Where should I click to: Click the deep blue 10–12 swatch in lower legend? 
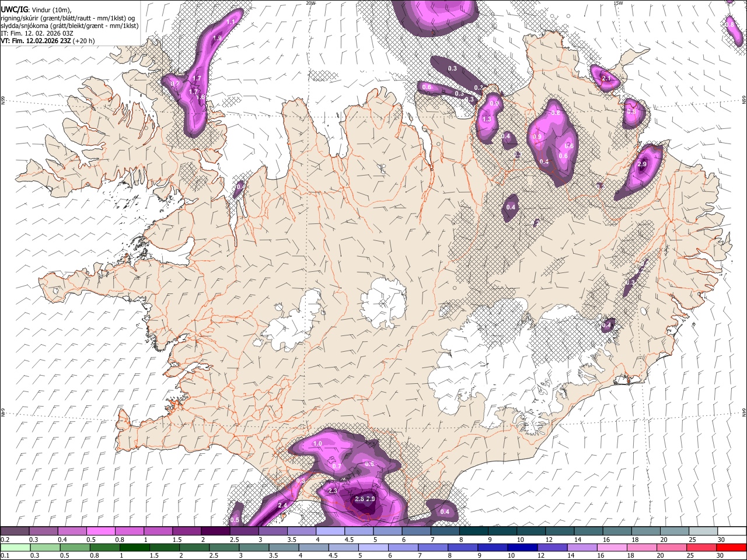(522, 547)
